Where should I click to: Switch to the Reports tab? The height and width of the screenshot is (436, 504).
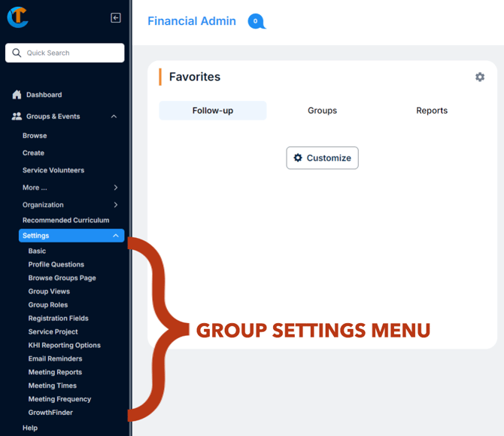(432, 111)
